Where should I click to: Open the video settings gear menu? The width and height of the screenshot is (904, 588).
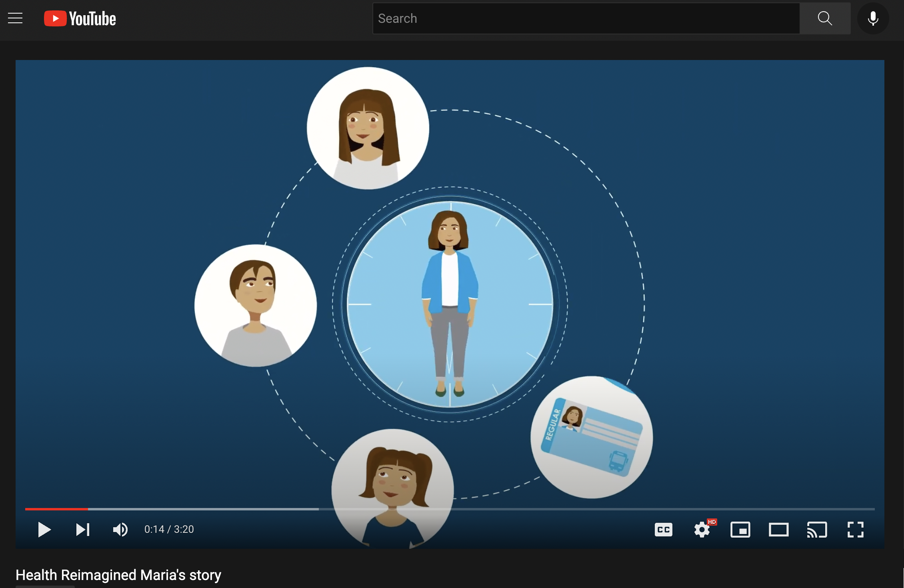coord(702,530)
